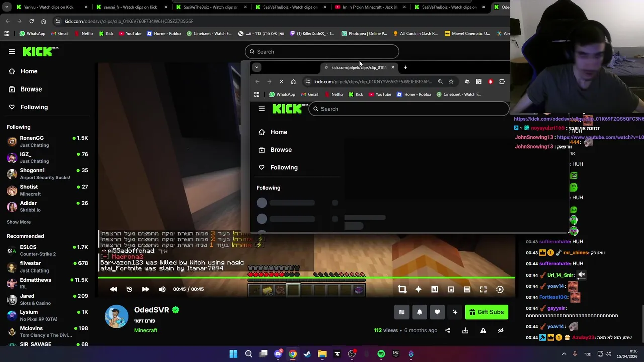Click the crop icon in player controls
This screenshot has height=362, width=644.
click(402, 289)
